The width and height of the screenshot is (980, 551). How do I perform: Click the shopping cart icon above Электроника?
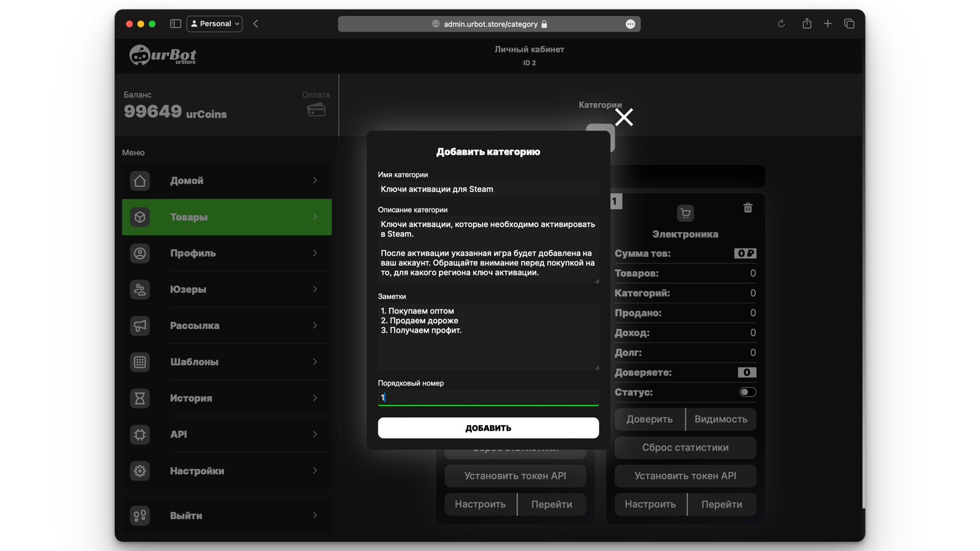click(x=685, y=213)
